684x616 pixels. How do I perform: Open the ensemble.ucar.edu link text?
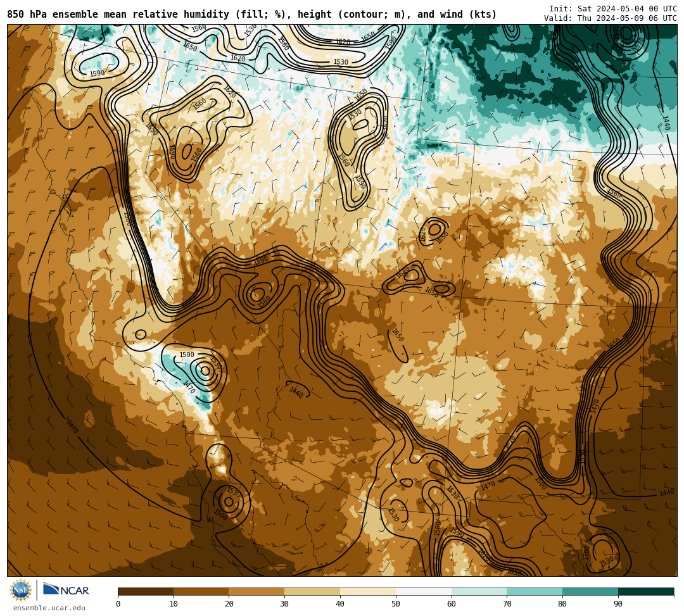point(49,608)
